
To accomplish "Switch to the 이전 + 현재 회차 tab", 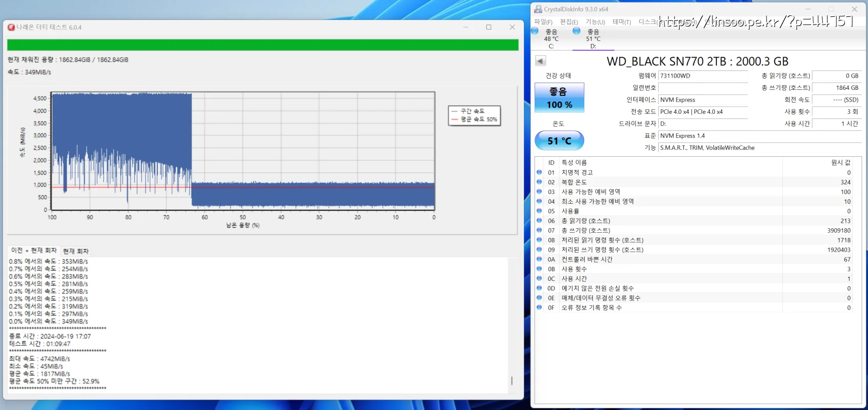I will pyautogui.click(x=34, y=250).
